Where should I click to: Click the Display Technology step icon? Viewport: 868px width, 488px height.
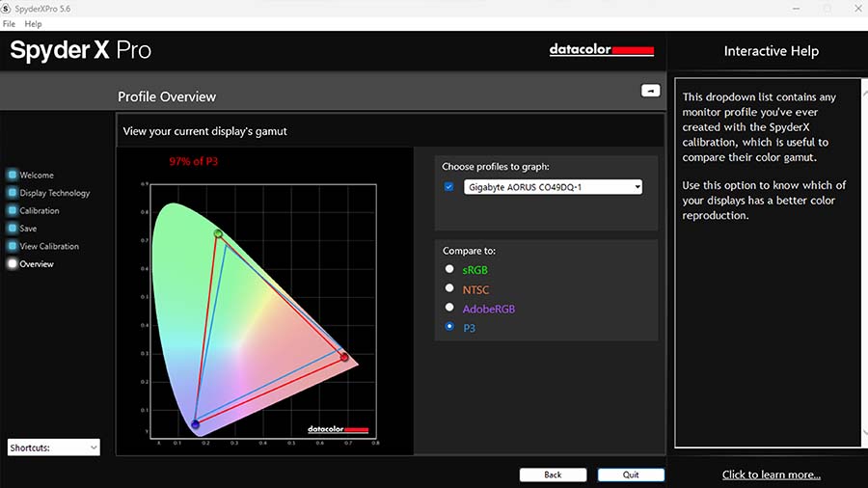pos(12,193)
